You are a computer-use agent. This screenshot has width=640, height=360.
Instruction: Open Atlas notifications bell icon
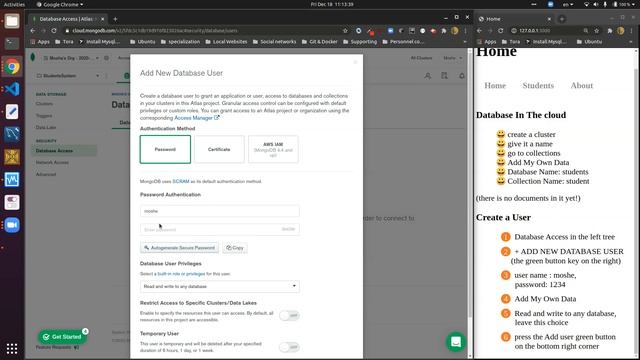tap(462, 76)
